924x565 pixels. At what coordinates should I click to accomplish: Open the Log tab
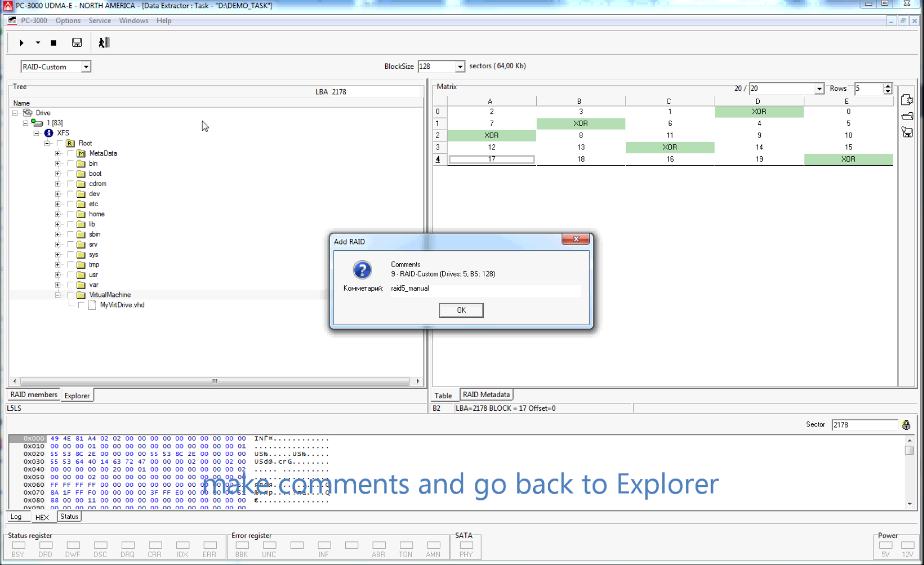16,517
